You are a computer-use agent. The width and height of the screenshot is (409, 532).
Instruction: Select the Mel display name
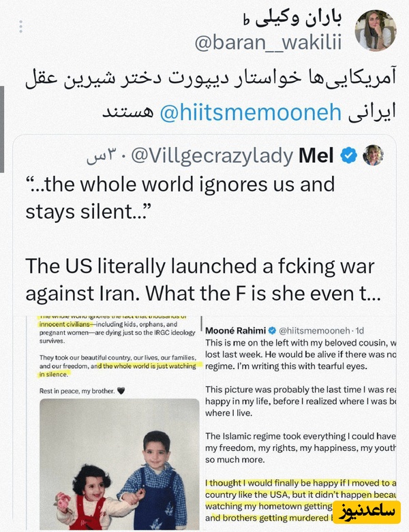pos(317,156)
